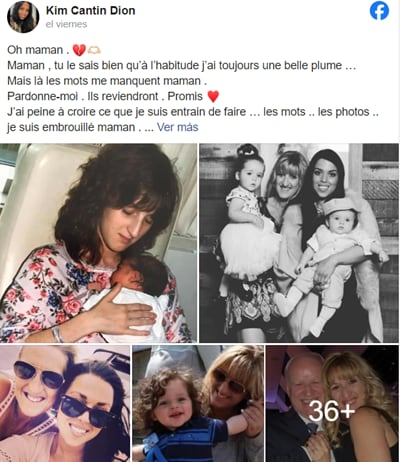Click the 'Oh maman .' opening line
The image size is (403, 462).
38,50
